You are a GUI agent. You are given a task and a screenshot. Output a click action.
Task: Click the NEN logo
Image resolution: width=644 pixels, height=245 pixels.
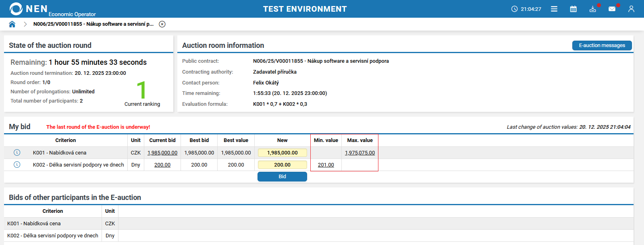[x=28, y=9]
